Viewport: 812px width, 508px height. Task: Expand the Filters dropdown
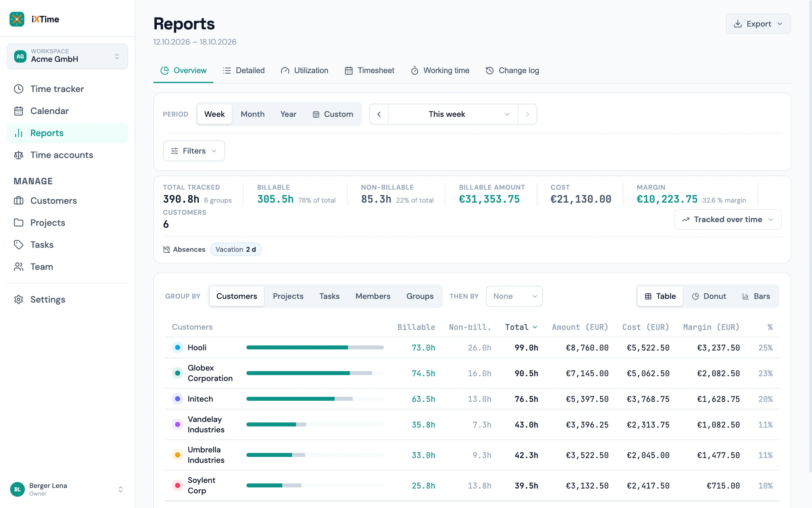[194, 151]
